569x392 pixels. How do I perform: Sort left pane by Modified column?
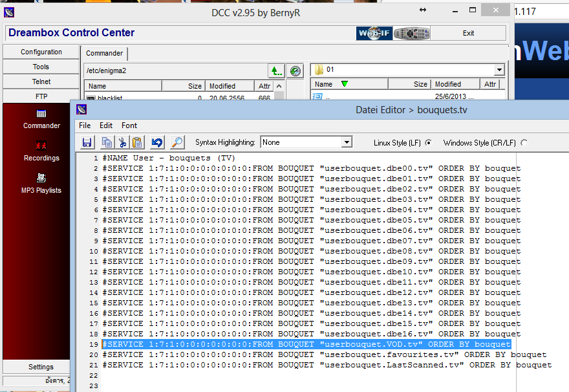tap(230, 86)
